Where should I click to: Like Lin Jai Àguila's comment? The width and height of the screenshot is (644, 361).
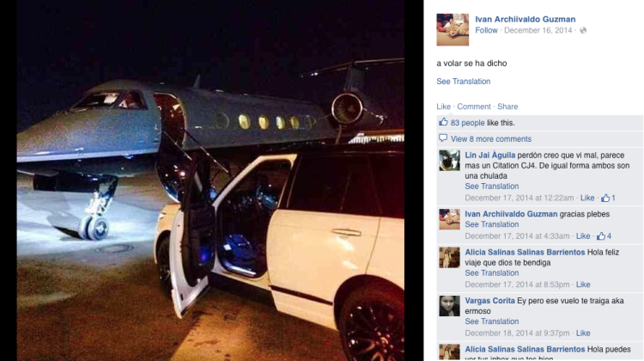pos(587,198)
